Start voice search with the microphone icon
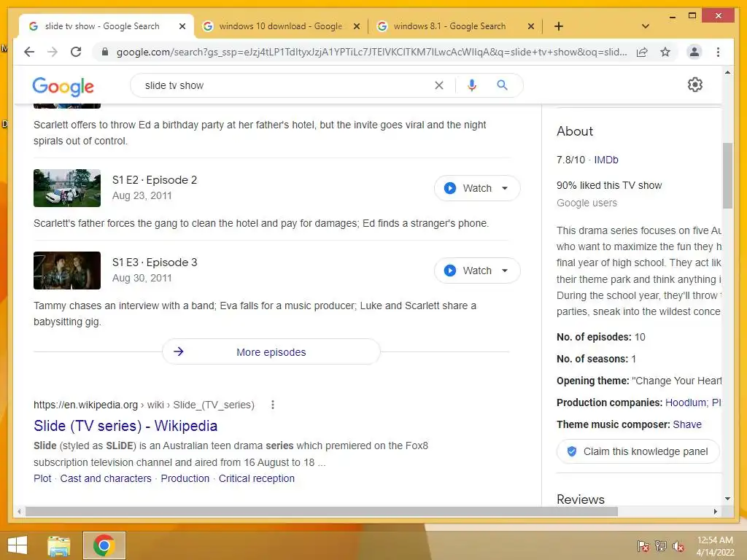Viewport: 747px width, 560px height. click(472, 85)
